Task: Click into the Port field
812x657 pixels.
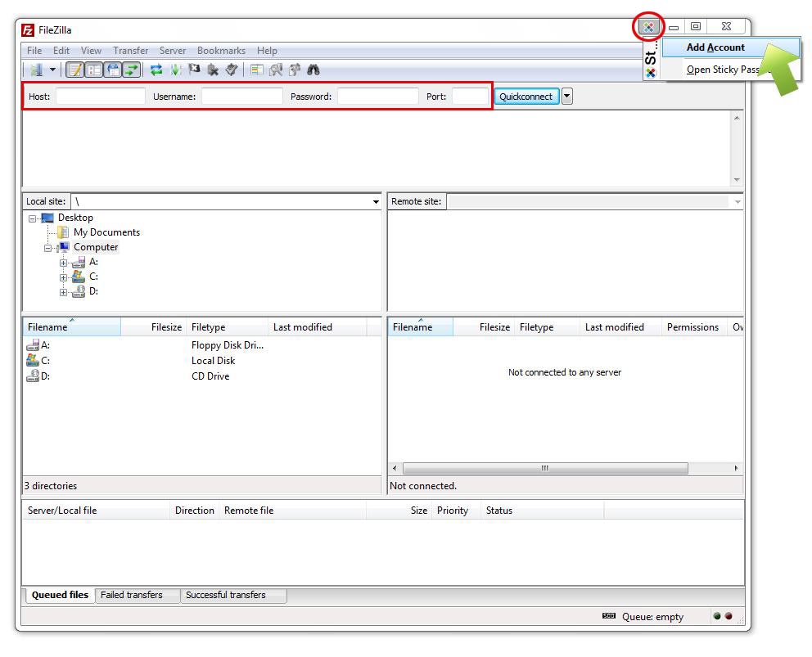Action: click(x=470, y=97)
